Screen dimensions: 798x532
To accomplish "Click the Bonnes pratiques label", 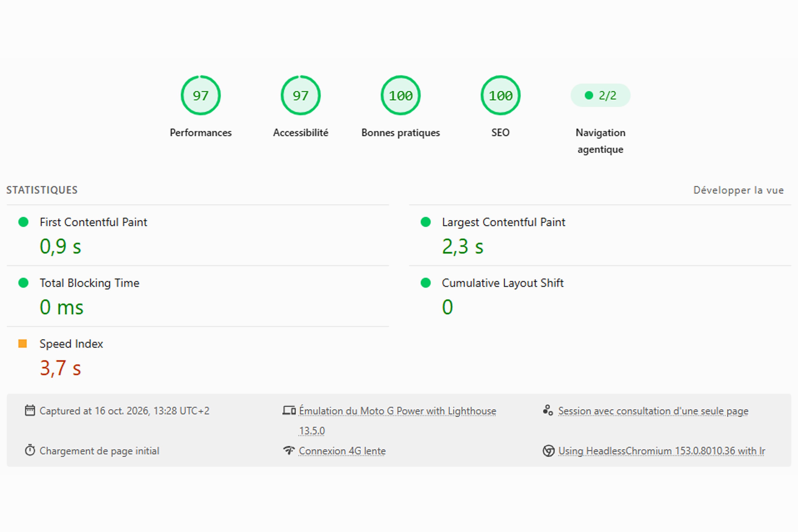I will (401, 133).
